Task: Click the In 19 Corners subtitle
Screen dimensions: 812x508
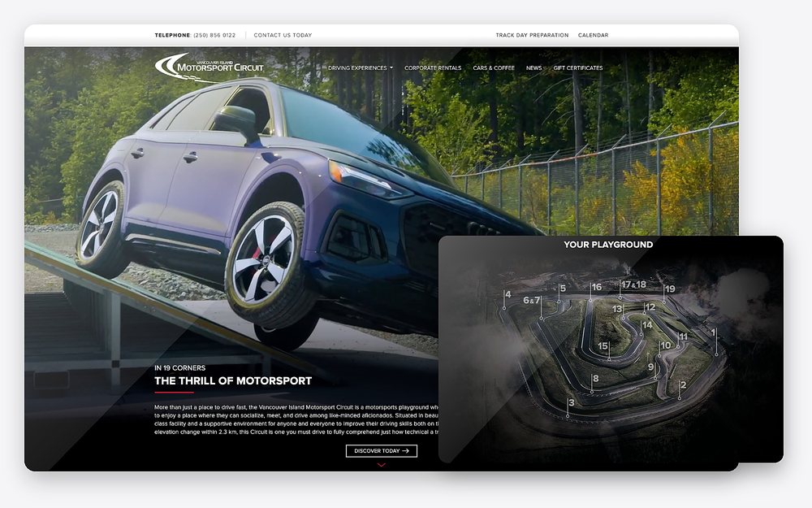Action: [x=179, y=368]
